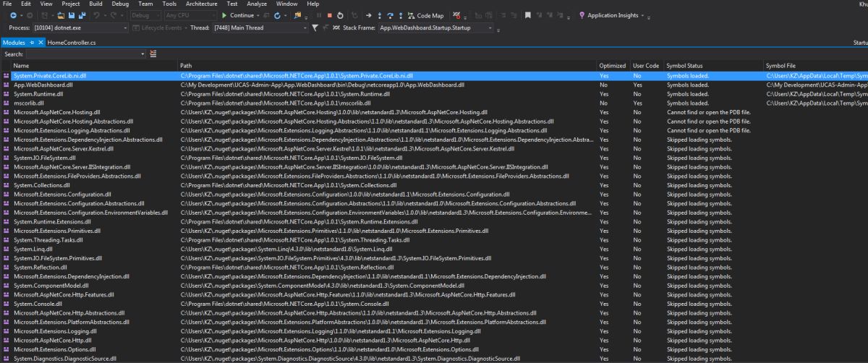Click the pin icon on Modules tab
The height and width of the screenshot is (363, 868).
click(x=31, y=43)
